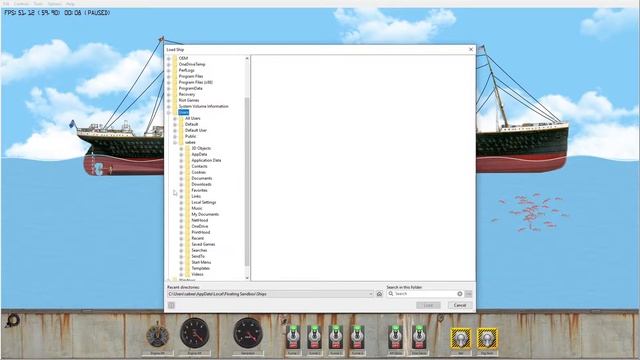This screenshot has width=640, height=360.
Task: Toggle the first switch in the four-switch group
Action: tap(293, 337)
